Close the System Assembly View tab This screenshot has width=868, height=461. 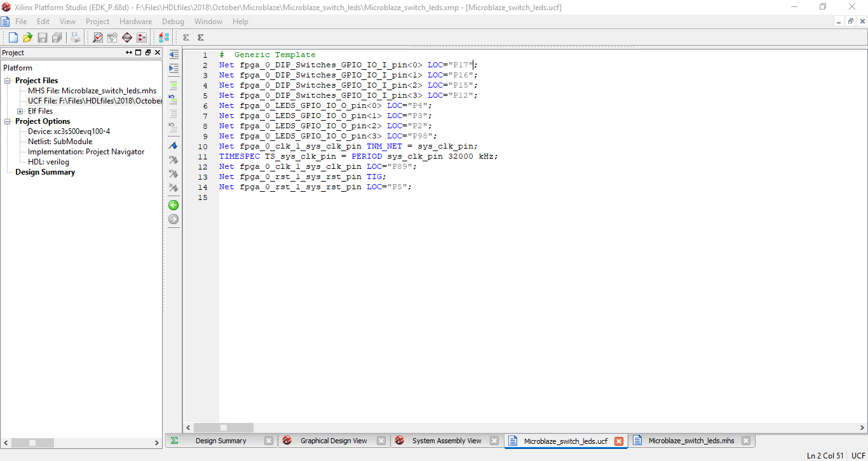coord(494,441)
